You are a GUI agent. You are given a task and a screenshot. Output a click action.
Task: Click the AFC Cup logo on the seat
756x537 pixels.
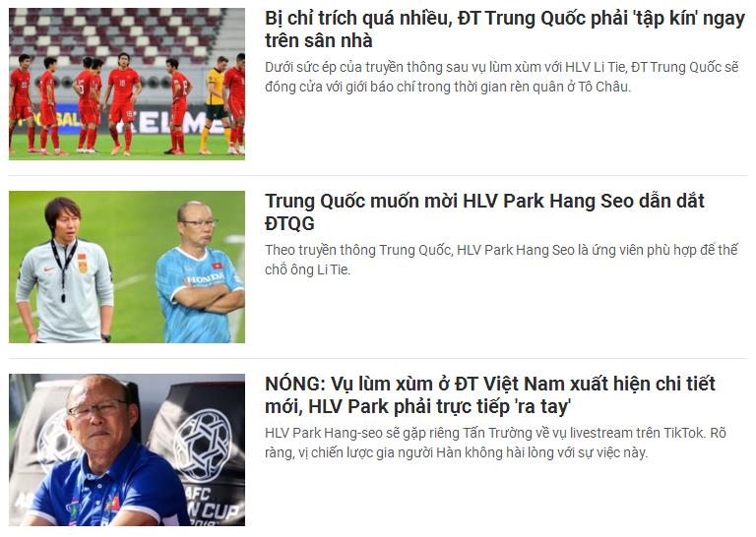(x=203, y=446)
